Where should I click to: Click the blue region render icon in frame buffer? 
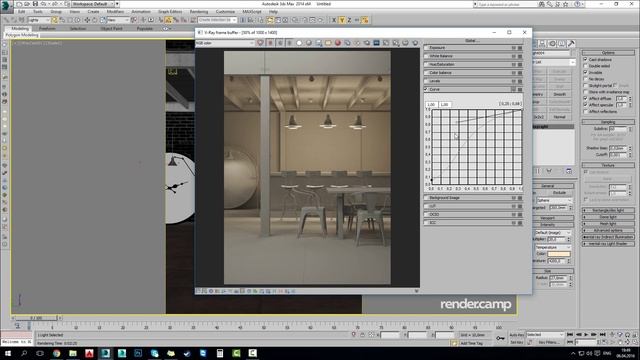376,43
